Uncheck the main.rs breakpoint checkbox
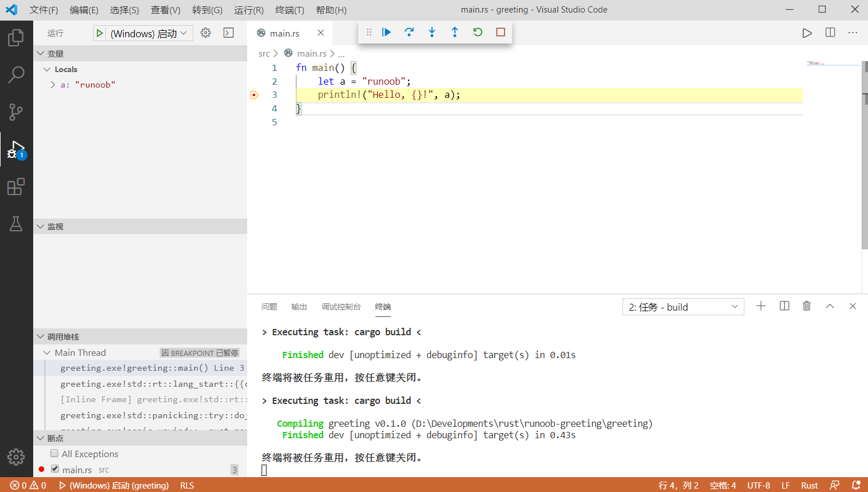Image resolution: width=868 pixels, height=492 pixels. pos(55,469)
